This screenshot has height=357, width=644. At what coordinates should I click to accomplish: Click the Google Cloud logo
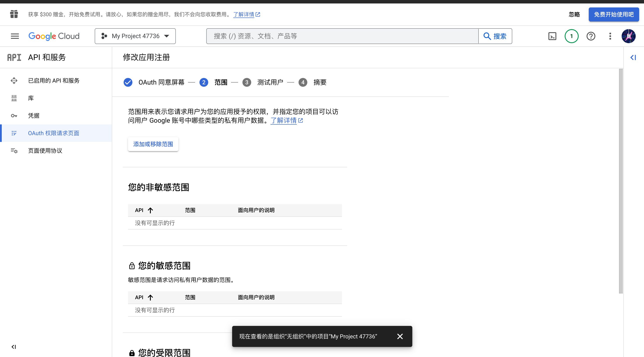pyautogui.click(x=54, y=36)
